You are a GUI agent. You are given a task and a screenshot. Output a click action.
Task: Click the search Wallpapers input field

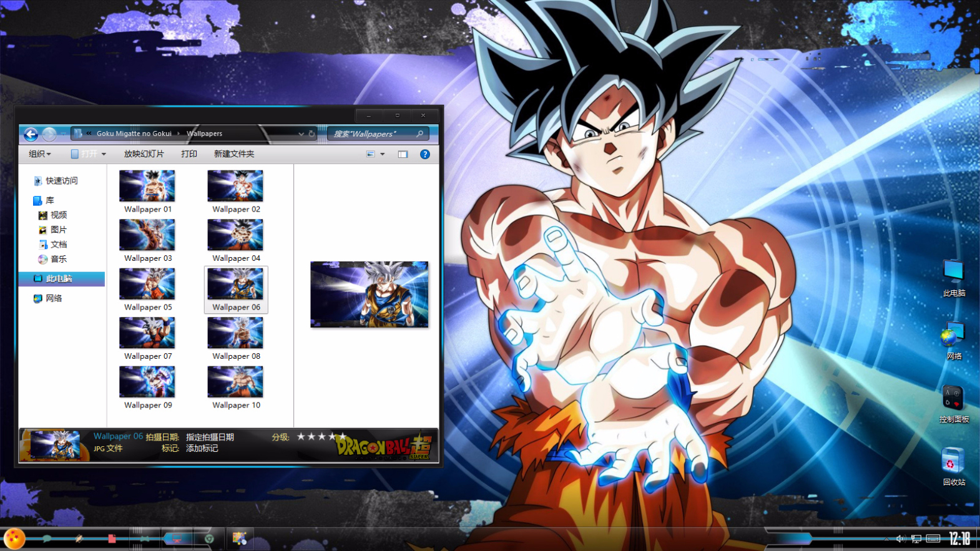(x=378, y=134)
